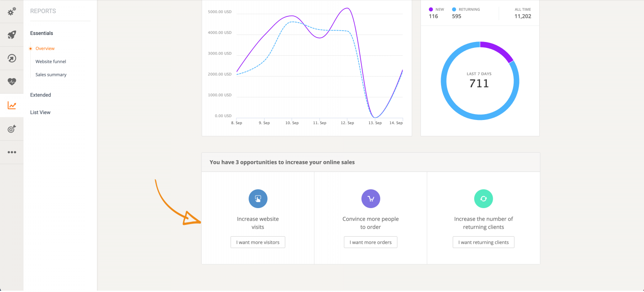Click the green returning clients refresh icon
The image size is (644, 292).
483,198
